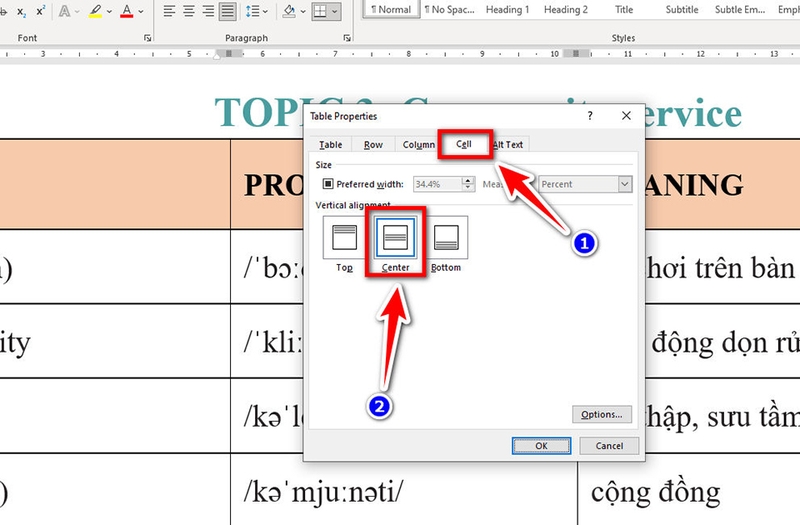The width and height of the screenshot is (800, 525).
Task: Click the preferred width value field
Action: (x=437, y=184)
